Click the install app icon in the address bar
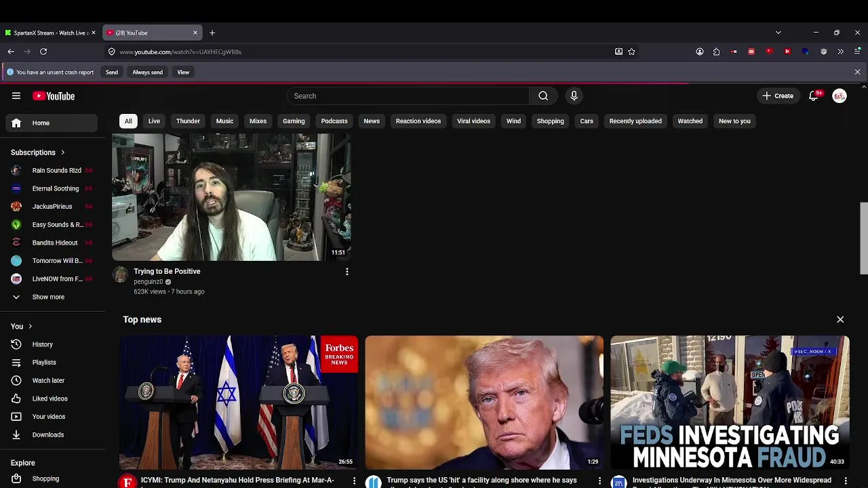 tap(618, 52)
